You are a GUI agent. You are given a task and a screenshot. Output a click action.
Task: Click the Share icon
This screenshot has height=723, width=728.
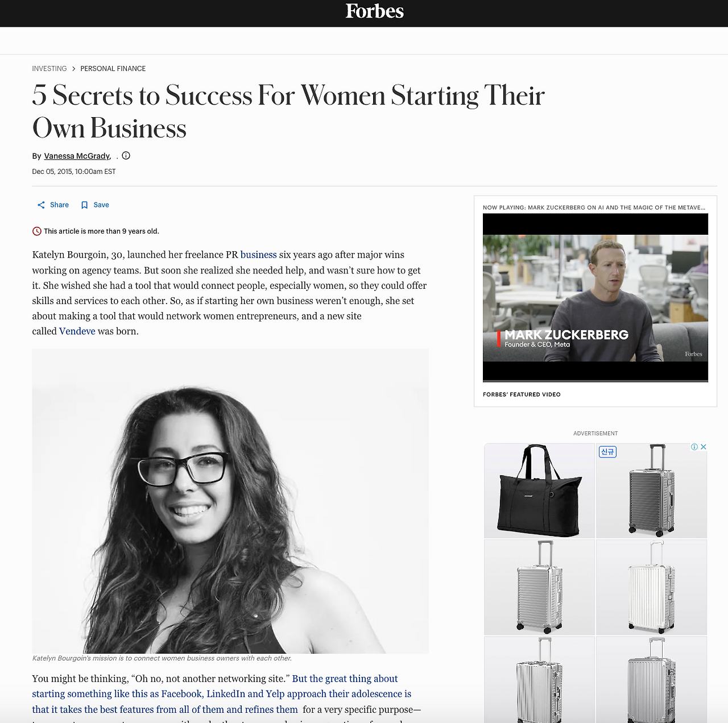point(41,205)
